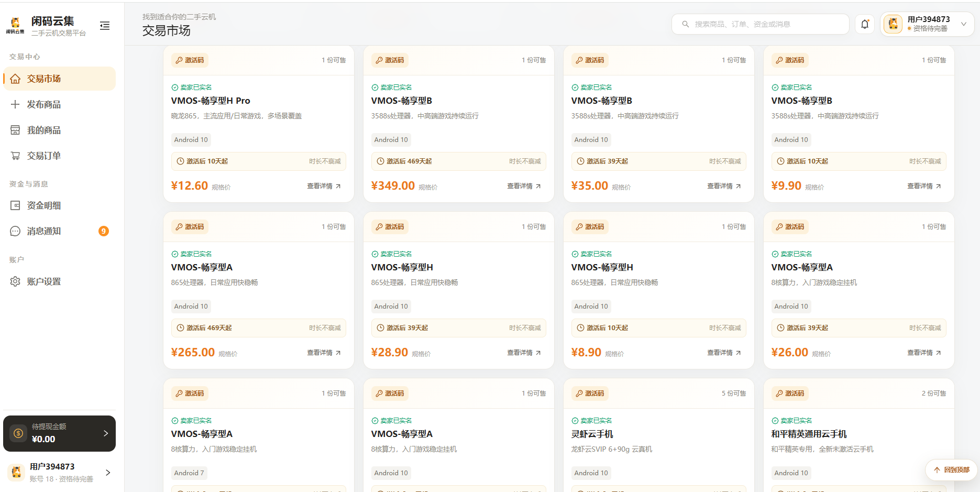Open 发布商品 in the sidebar
980x492 pixels.
coord(59,104)
